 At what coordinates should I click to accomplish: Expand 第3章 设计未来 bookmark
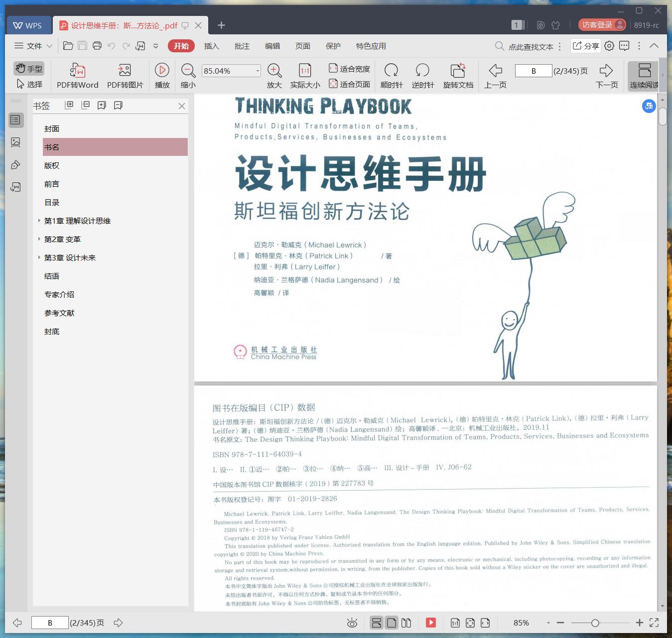pos(39,257)
